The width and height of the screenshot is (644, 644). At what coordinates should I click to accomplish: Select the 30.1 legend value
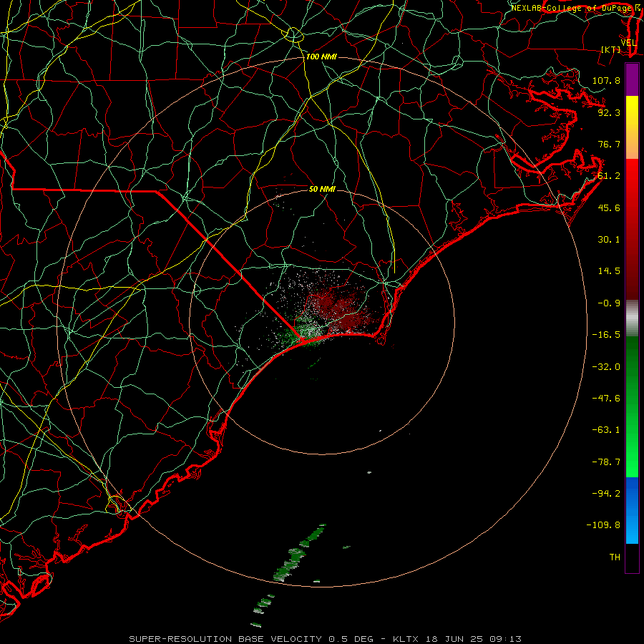[609, 240]
